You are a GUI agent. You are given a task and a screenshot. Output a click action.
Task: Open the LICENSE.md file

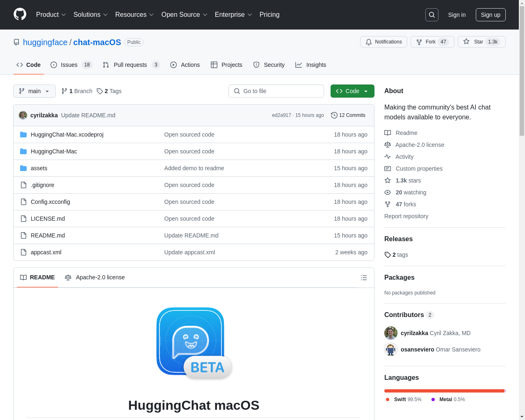pos(48,219)
